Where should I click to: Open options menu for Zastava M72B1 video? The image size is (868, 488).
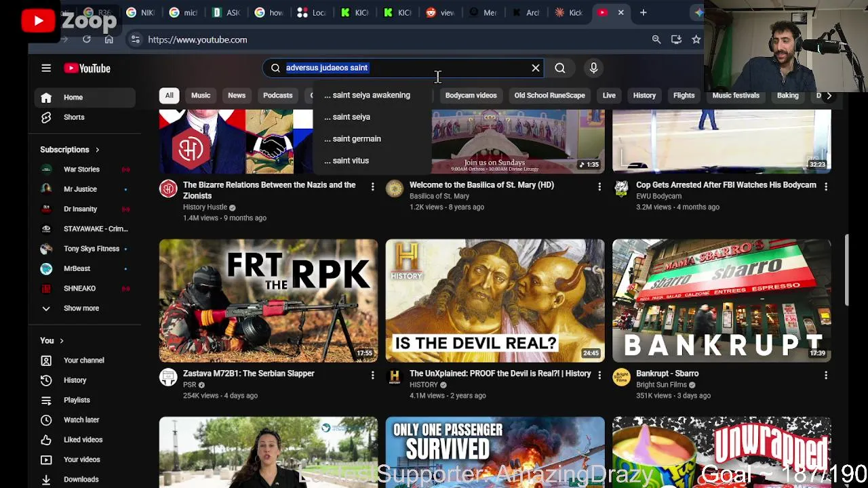tap(372, 375)
